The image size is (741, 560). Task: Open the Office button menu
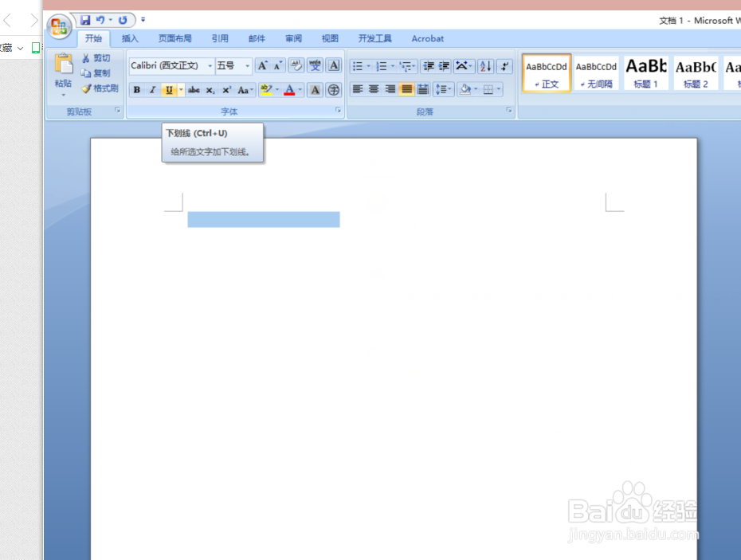click(x=60, y=26)
